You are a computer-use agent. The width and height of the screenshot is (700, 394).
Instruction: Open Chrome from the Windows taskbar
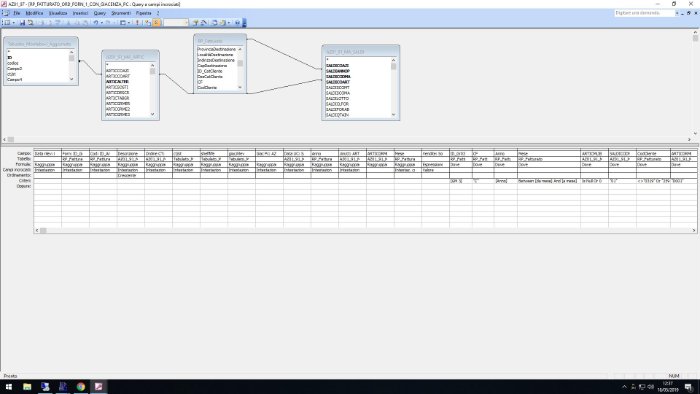81,386
